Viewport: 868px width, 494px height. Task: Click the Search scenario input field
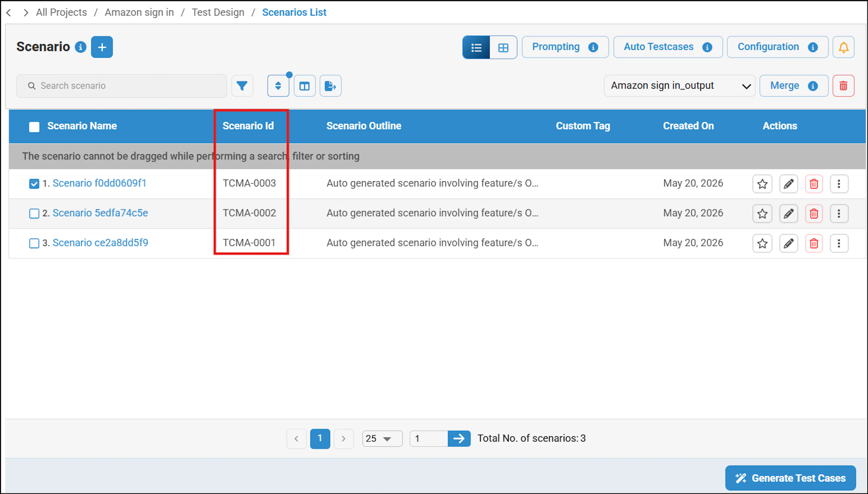pyautogui.click(x=122, y=86)
